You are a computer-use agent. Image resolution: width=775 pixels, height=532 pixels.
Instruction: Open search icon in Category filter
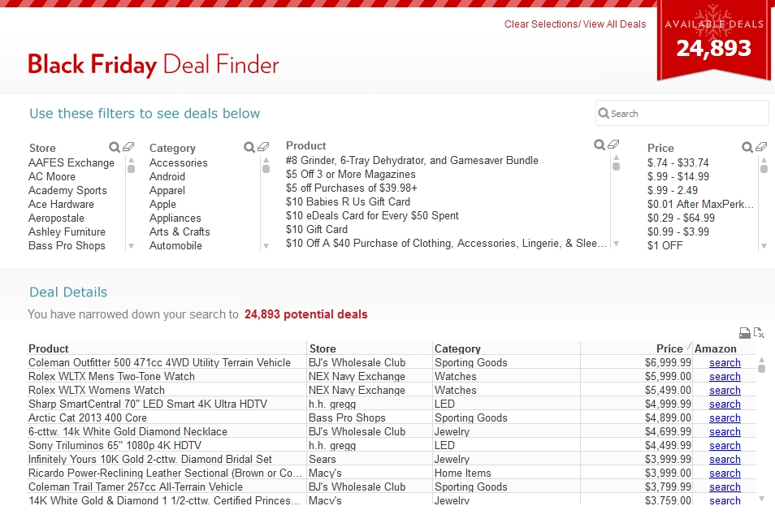249,147
